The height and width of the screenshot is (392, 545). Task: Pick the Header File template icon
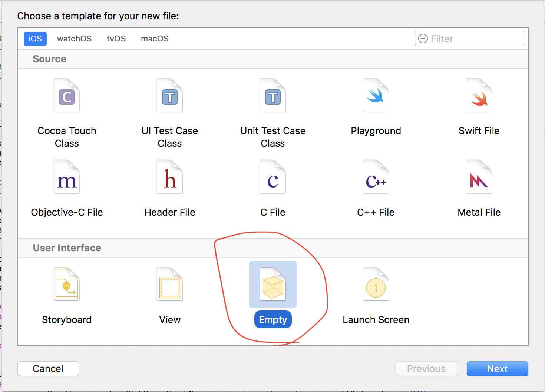[x=170, y=177]
